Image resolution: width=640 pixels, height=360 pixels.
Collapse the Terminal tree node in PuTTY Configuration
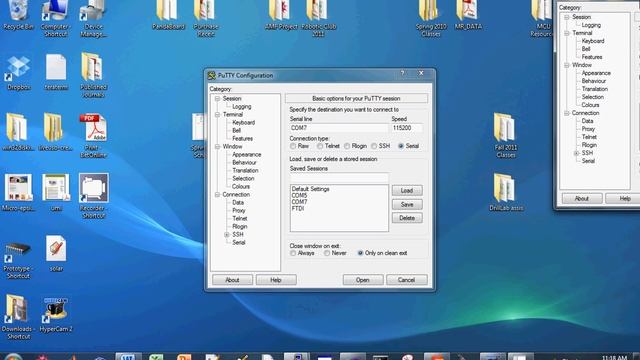pyautogui.click(x=217, y=115)
